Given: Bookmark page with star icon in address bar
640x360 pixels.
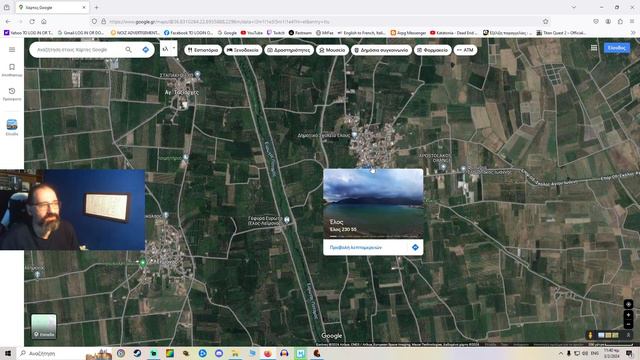Looking at the screenshot, I should pyautogui.click(x=546, y=21).
